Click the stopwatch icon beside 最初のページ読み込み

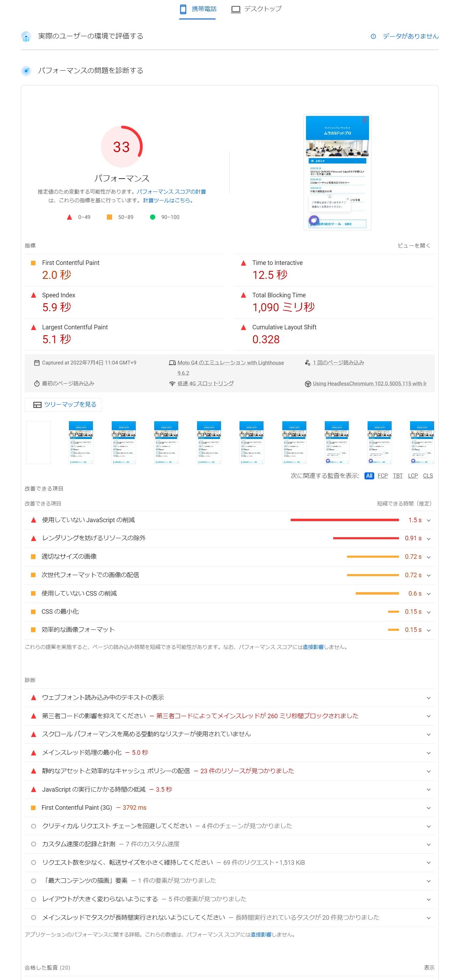(37, 384)
